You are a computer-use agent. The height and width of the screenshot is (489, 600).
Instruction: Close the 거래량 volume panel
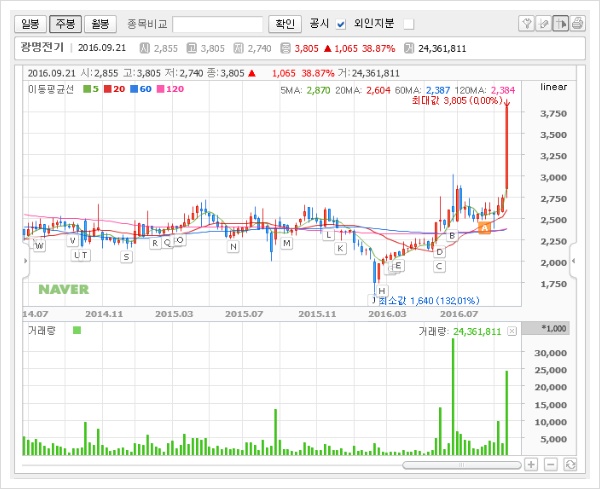[512, 330]
